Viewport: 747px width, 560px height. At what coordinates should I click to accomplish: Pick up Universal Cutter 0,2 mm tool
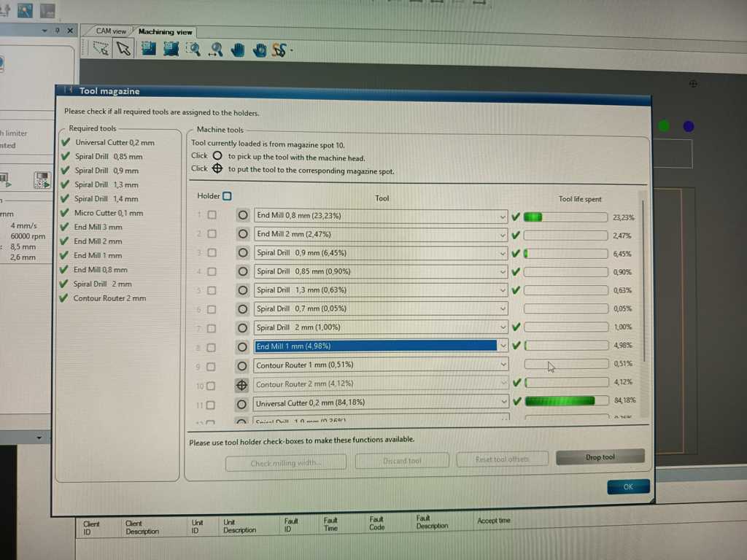pyautogui.click(x=241, y=404)
